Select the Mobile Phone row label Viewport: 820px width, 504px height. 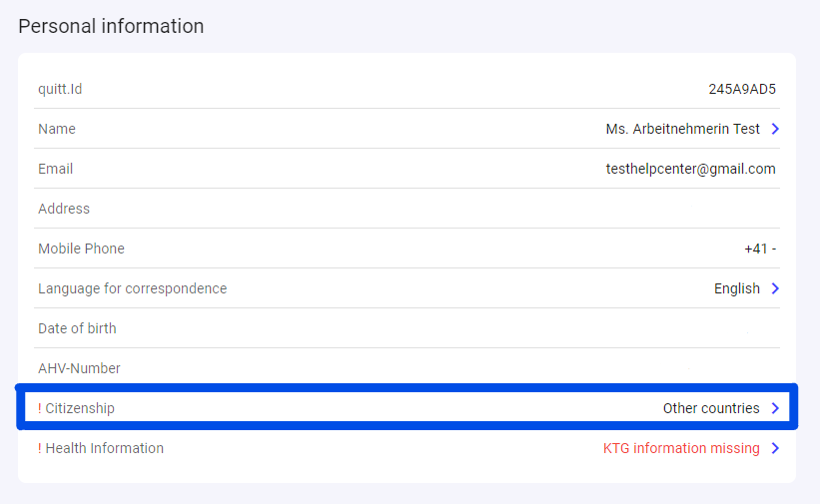click(x=81, y=249)
